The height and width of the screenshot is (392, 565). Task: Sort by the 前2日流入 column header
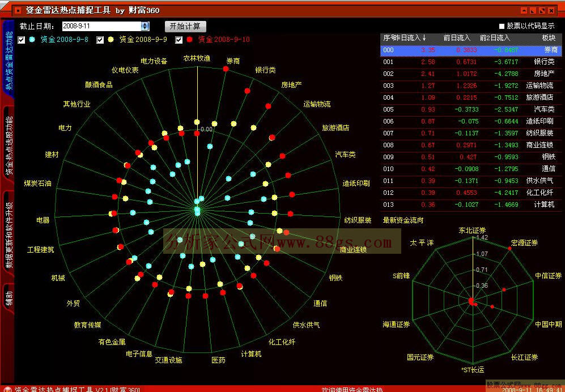coord(495,38)
